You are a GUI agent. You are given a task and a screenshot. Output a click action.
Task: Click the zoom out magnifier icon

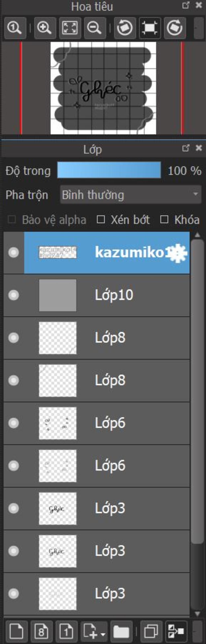(95, 28)
